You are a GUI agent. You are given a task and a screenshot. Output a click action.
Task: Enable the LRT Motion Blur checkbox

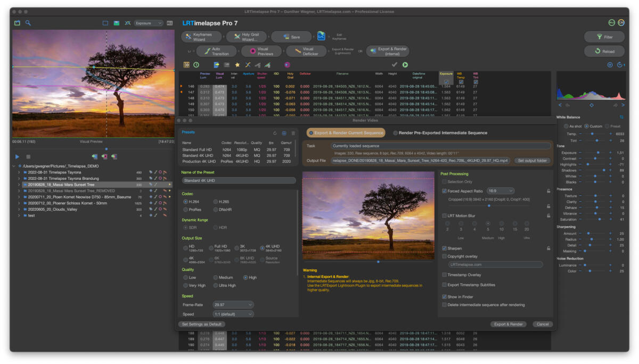point(445,216)
